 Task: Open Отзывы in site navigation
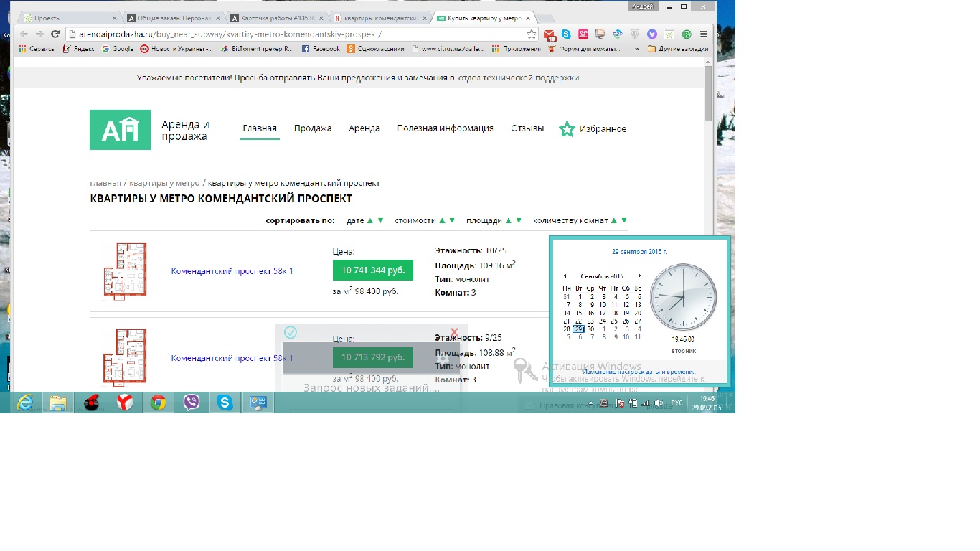527,128
